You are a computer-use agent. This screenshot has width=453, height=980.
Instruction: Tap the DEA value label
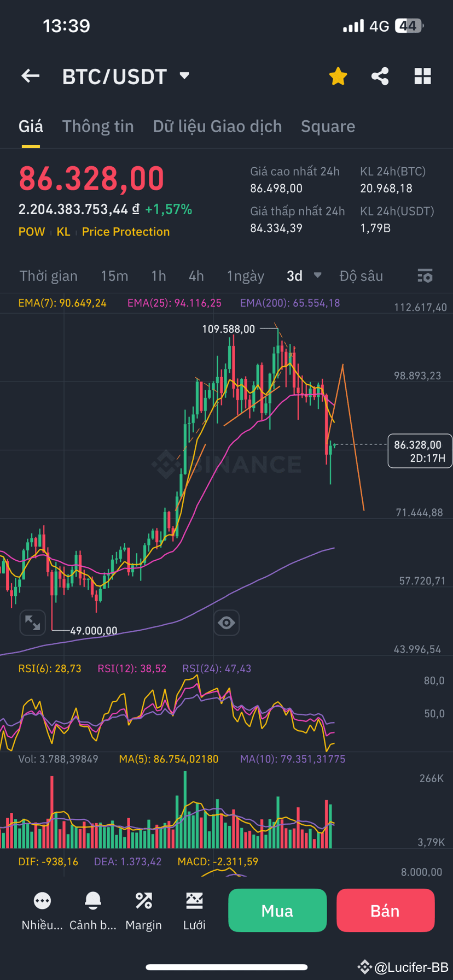pos(128,862)
